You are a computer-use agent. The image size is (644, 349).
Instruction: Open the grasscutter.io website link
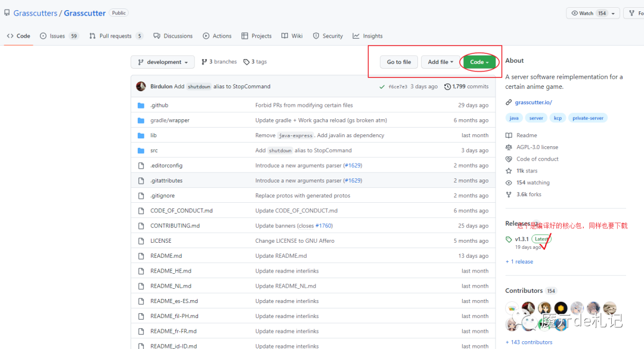pos(533,103)
